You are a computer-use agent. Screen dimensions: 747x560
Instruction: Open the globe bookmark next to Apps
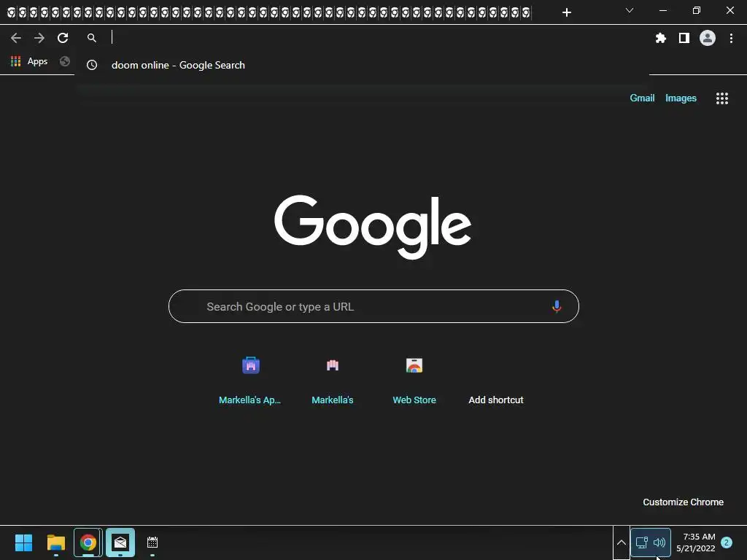(65, 61)
